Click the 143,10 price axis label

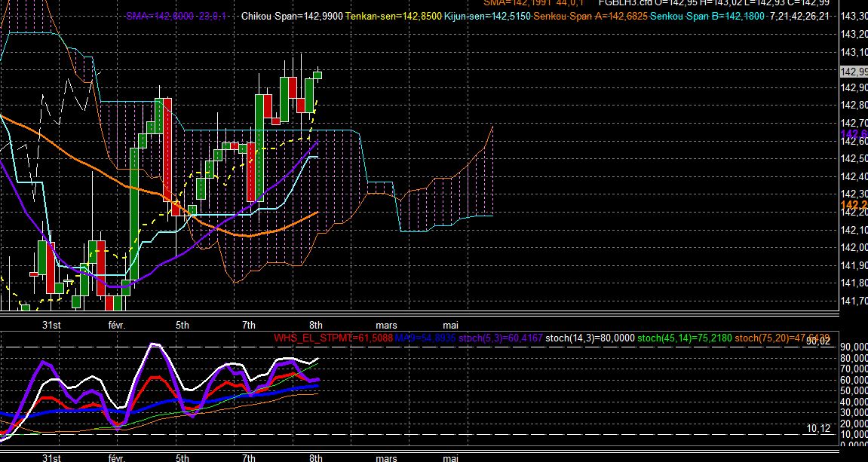(x=854, y=53)
